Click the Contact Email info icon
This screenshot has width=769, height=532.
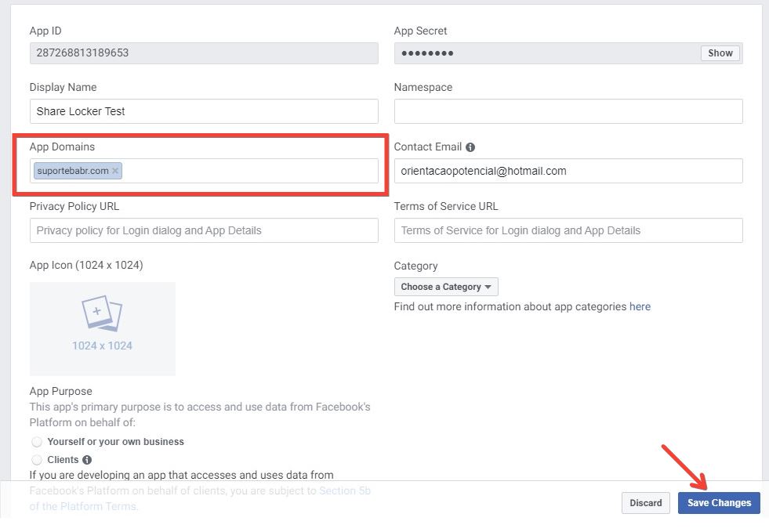470,147
